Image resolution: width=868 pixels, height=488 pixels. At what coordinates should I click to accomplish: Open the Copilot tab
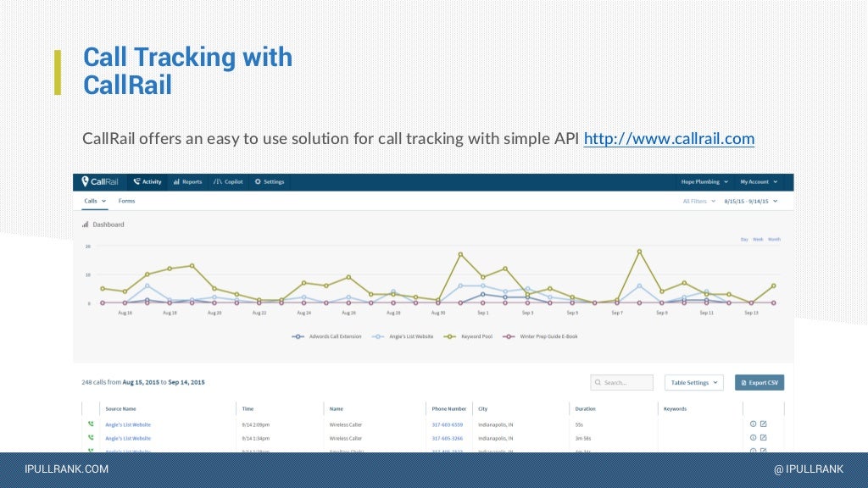tap(228, 181)
